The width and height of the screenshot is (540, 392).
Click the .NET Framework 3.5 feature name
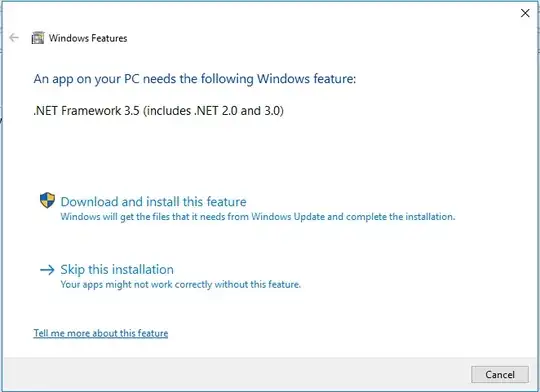(x=86, y=111)
